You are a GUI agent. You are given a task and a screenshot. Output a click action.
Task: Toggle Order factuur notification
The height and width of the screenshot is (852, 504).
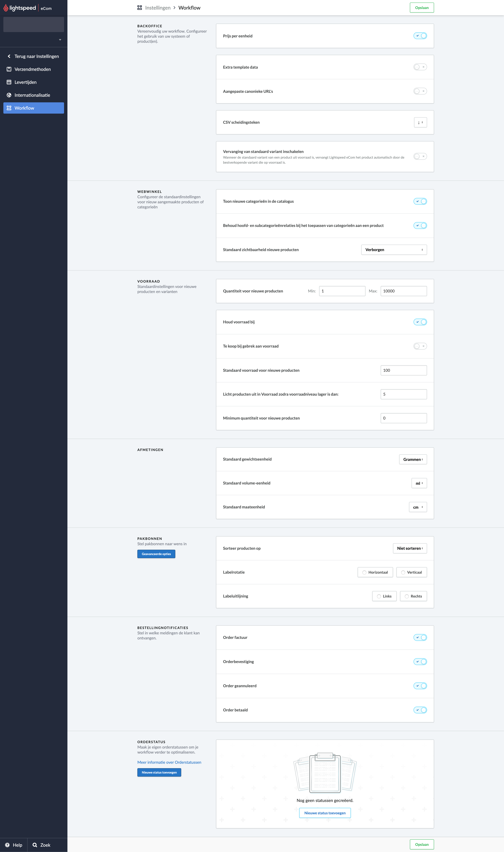pos(420,638)
